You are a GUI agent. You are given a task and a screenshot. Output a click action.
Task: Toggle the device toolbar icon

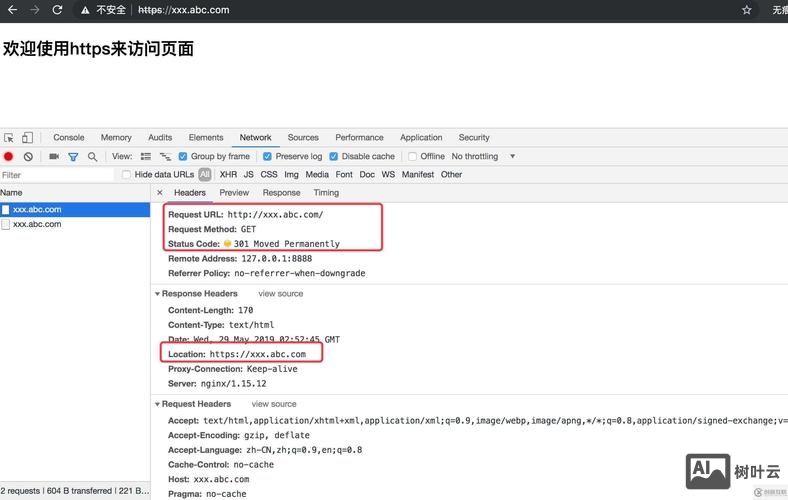click(x=27, y=138)
